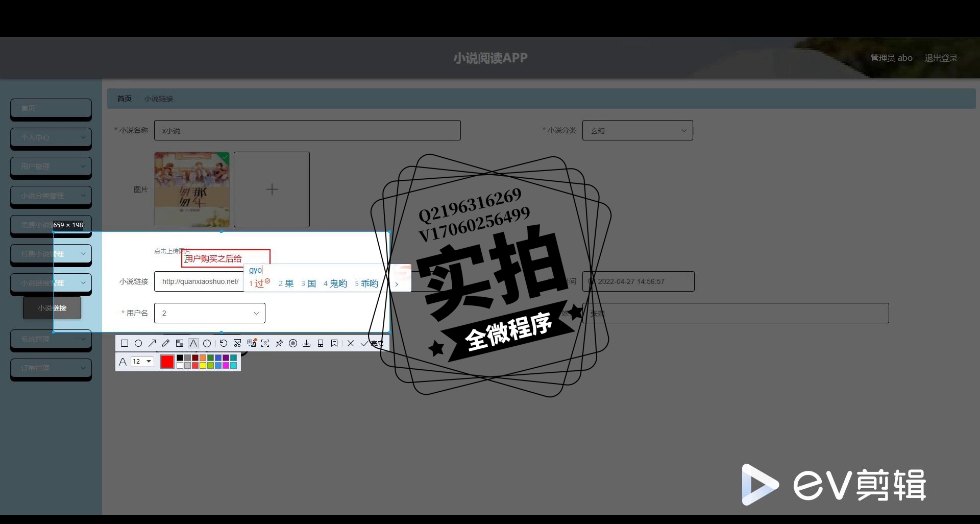Pick the white color swatch

pyautogui.click(x=180, y=365)
